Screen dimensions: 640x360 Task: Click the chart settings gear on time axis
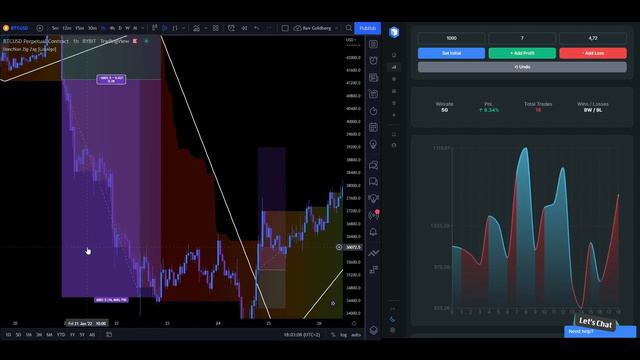tap(353, 323)
